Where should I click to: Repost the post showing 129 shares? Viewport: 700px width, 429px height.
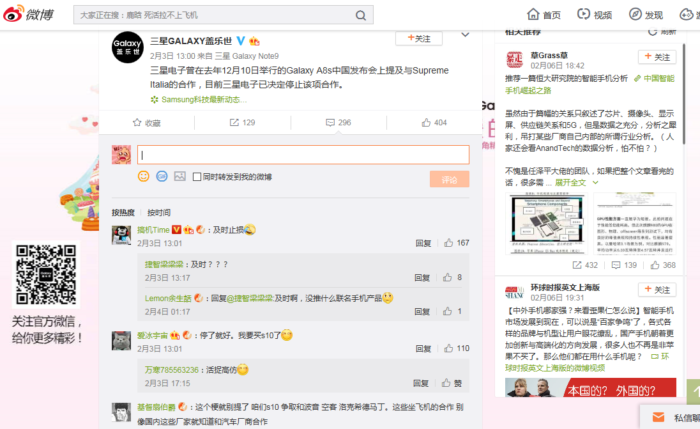coord(242,122)
